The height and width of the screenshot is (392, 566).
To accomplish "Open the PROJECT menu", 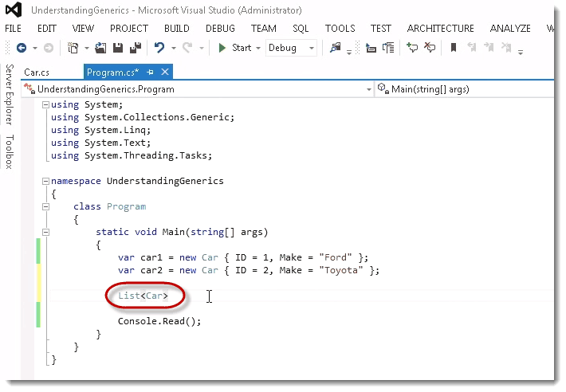I will pos(129,29).
